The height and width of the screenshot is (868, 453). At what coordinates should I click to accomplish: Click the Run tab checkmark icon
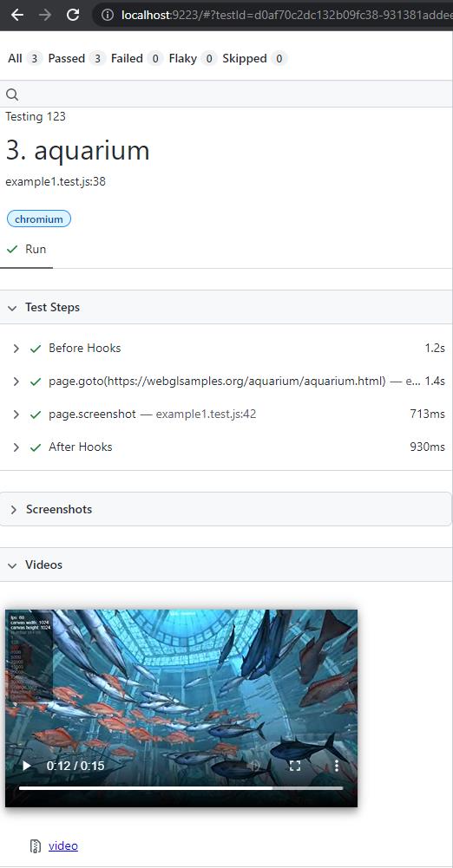pos(12,250)
